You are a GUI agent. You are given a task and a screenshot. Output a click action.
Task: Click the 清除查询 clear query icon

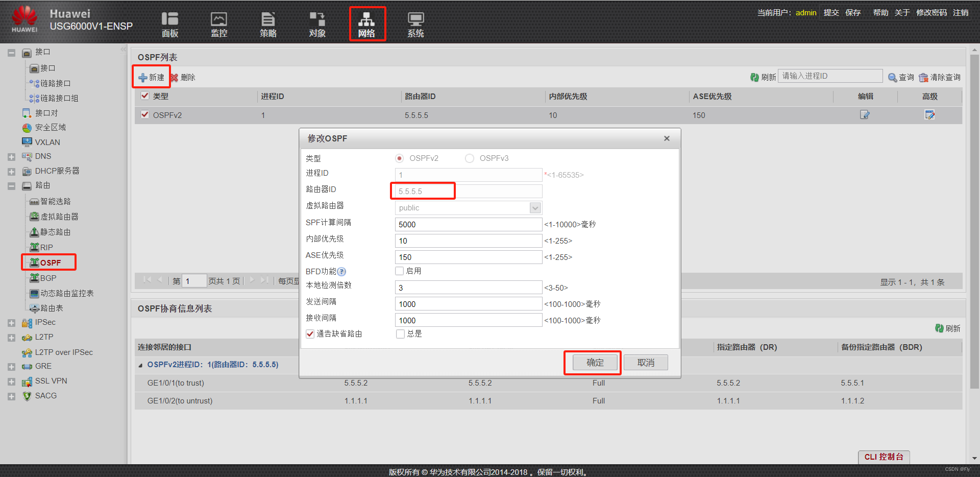pos(923,77)
